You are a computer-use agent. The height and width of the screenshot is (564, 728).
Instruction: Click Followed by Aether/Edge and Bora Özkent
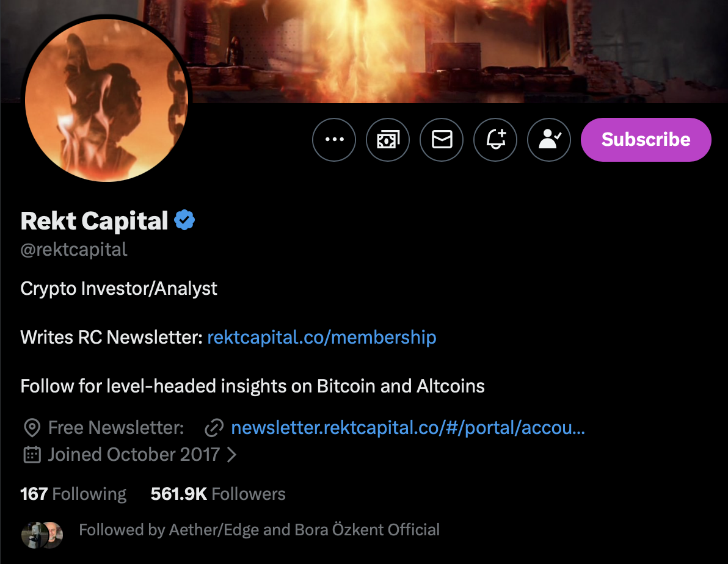pos(259,529)
